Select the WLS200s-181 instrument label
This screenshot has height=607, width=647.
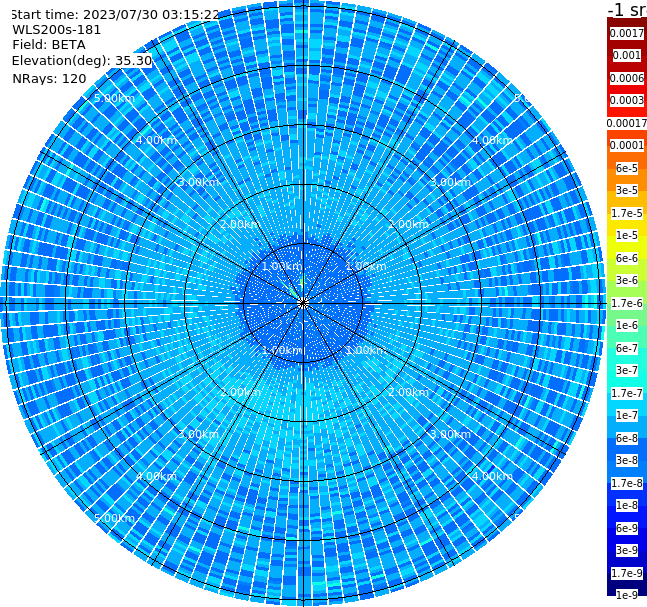(x=57, y=30)
